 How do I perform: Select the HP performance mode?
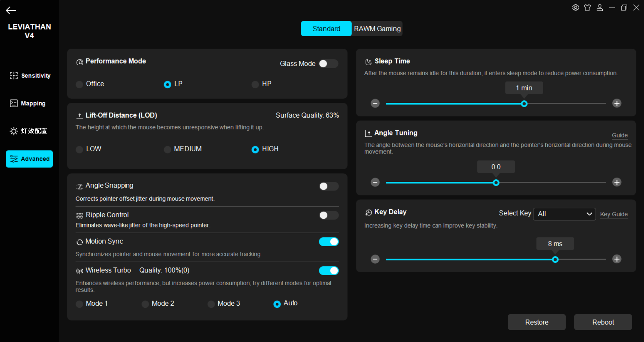pos(256,84)
